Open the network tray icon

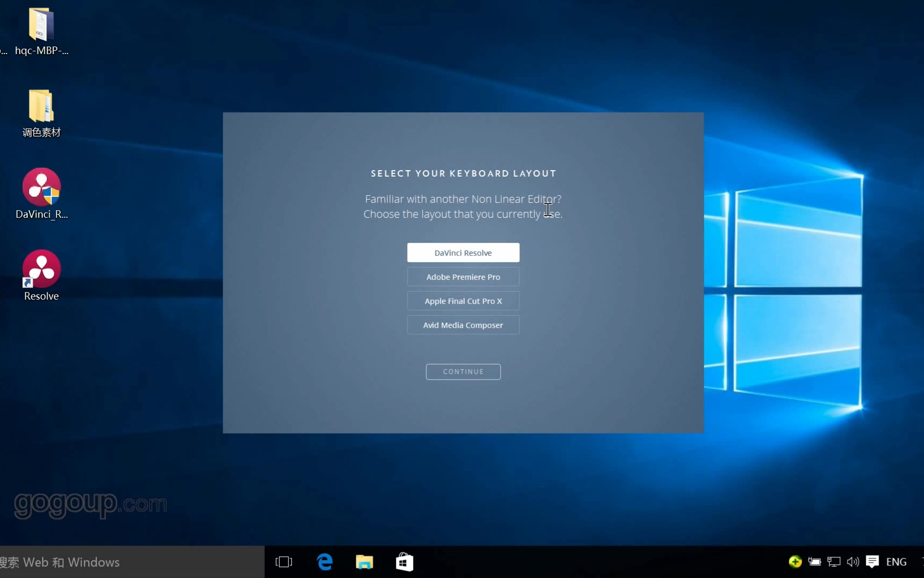834,561
